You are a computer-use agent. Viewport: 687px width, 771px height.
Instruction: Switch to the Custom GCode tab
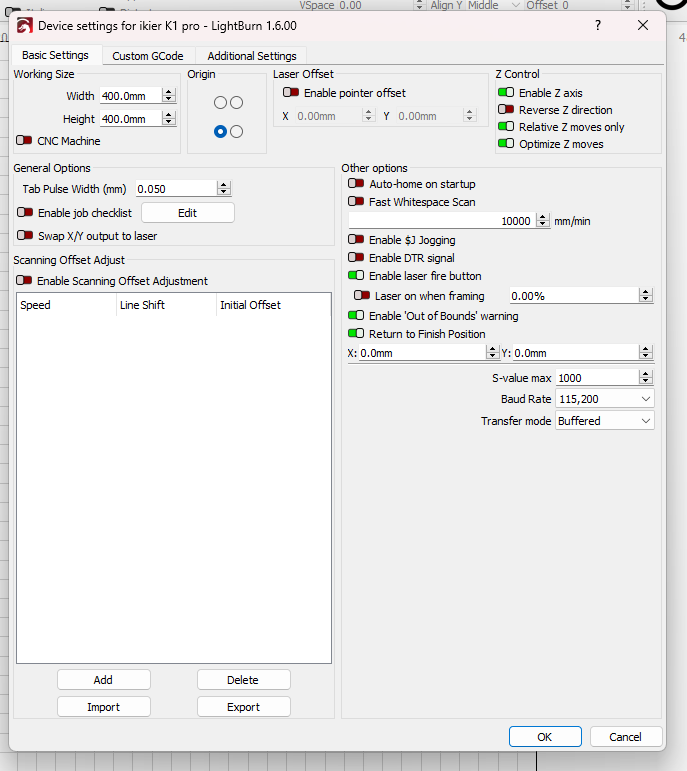pyautogui.click(x=148, y=56)
